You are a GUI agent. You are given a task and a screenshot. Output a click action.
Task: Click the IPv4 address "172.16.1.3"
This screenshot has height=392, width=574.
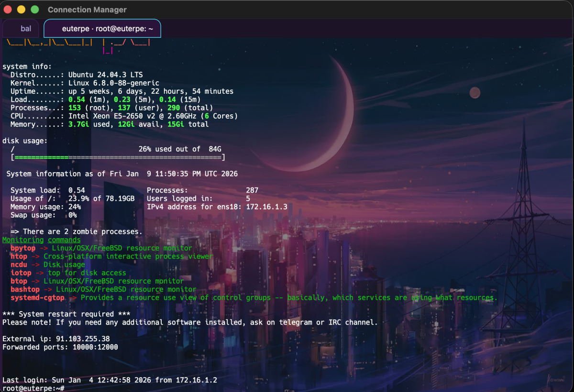[x=266, y=207]
